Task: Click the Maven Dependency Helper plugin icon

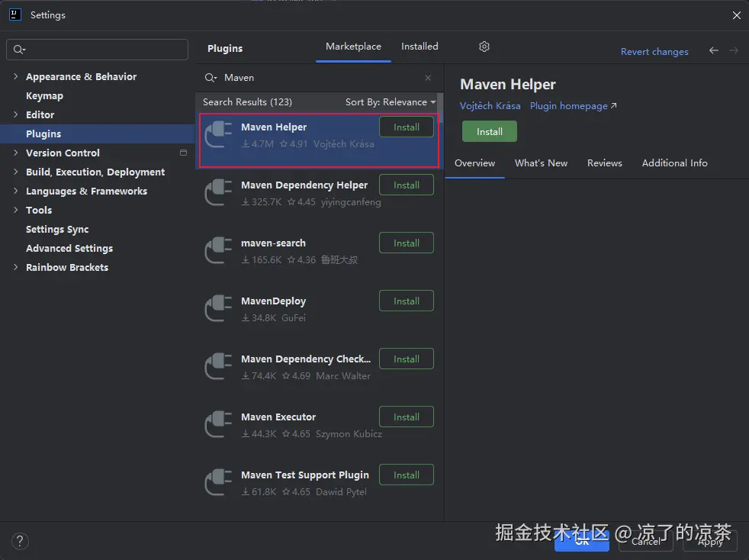Action: pyautogui.click(x=218, y=192)
